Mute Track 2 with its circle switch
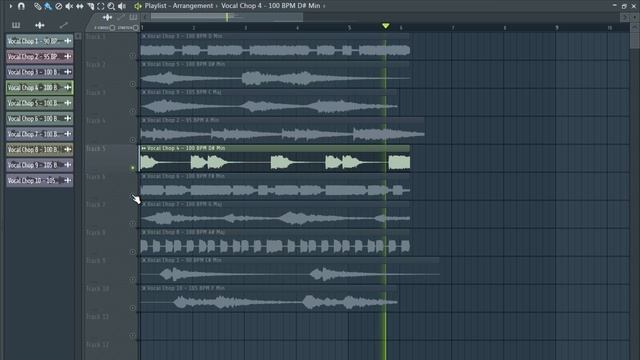 click(x=133, y=84)
